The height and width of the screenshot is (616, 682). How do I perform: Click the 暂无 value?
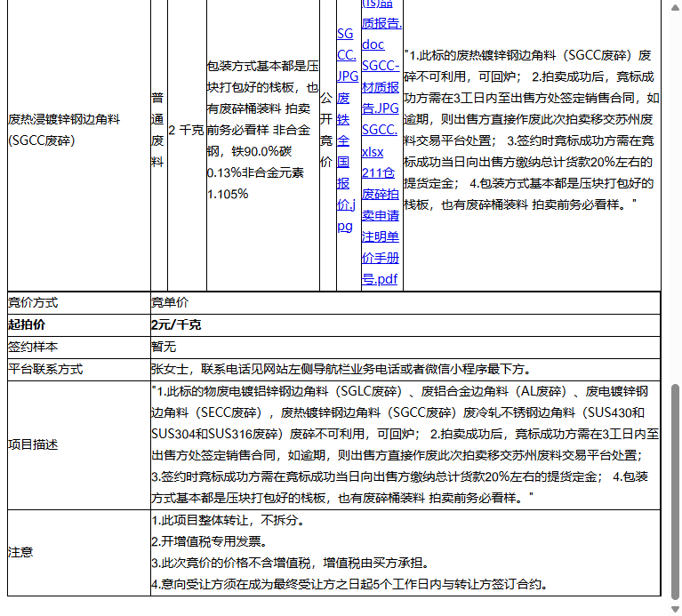(x=164, y=347)
